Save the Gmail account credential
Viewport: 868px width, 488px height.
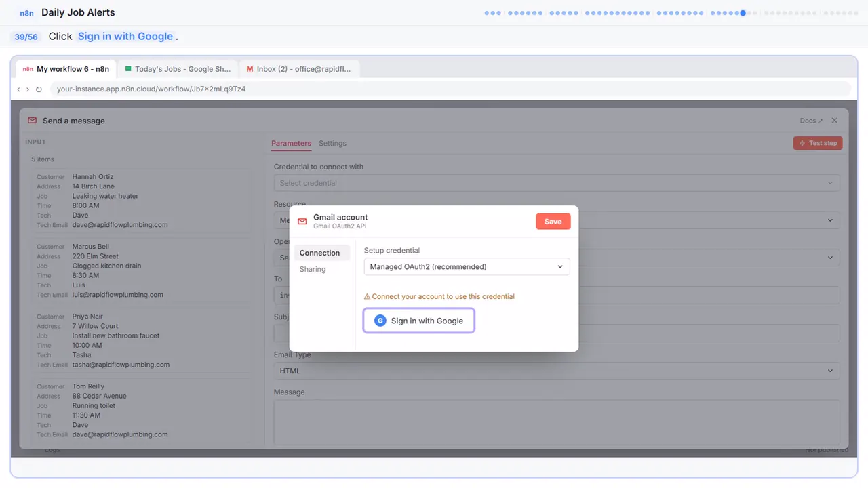point(553,222)
